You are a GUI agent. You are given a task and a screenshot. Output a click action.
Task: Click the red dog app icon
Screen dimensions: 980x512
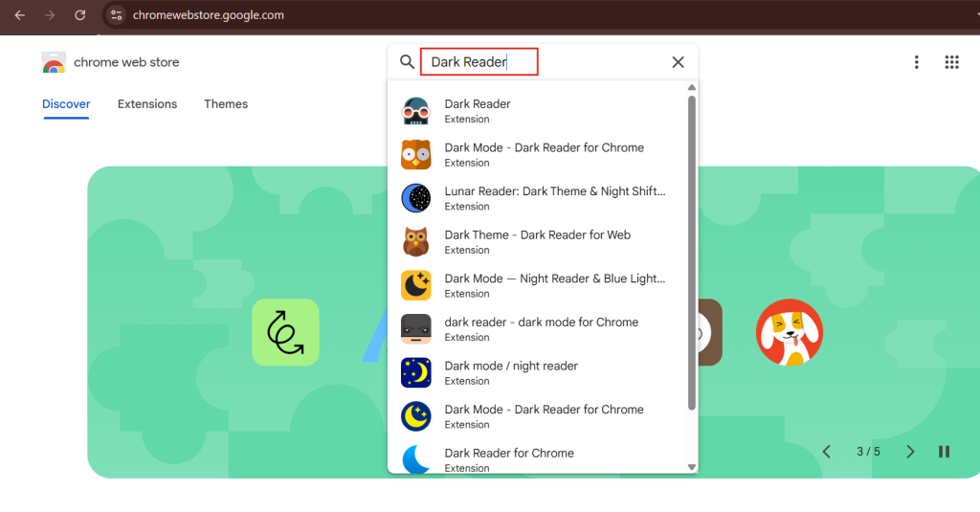(790, 332)
